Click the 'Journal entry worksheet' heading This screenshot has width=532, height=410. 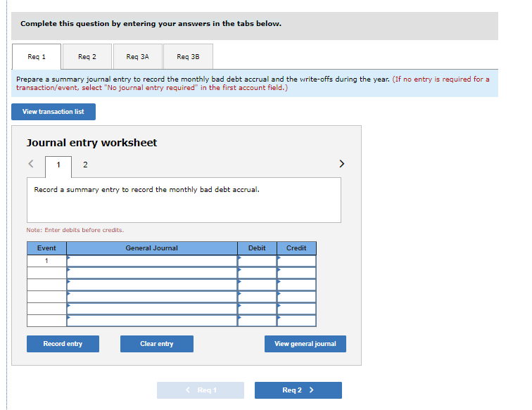(92, 143)
